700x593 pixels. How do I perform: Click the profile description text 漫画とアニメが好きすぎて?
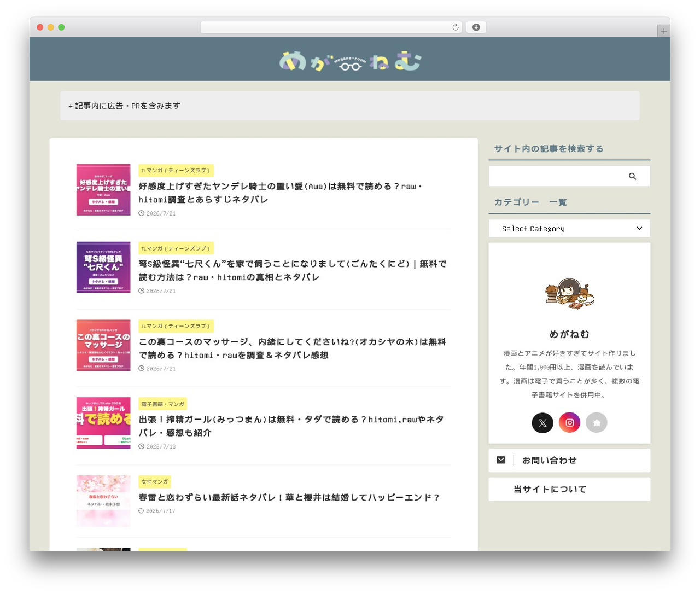(x=569, y=374)
